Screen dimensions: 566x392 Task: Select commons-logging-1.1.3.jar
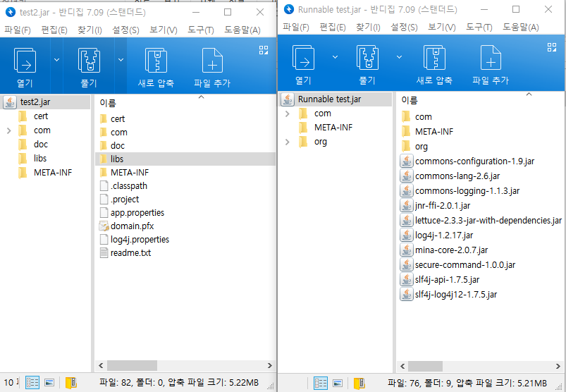[460, 191]
